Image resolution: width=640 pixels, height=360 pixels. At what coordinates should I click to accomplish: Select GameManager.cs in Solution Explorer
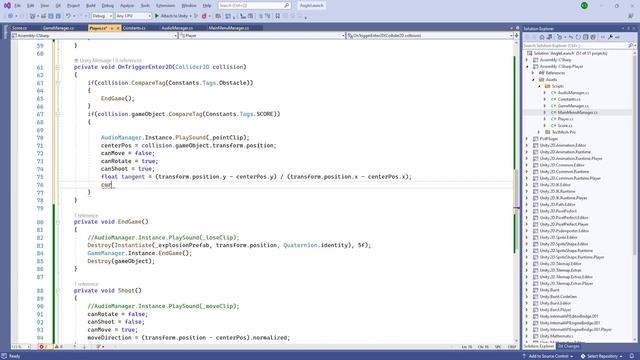tap(573, 106)
